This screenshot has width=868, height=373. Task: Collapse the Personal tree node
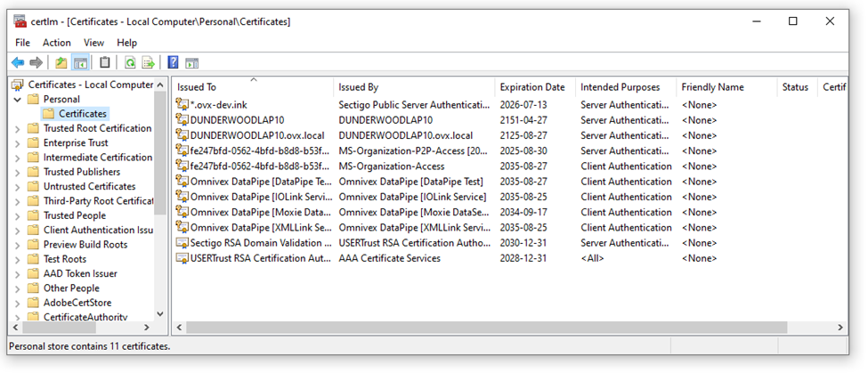[18, 100]
